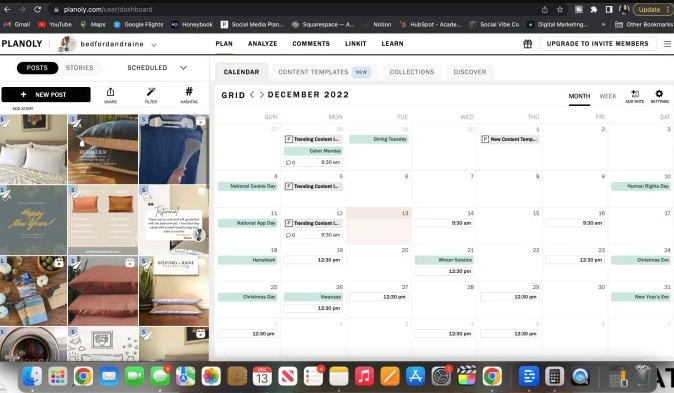Advance to next month arrow
The width and height of the screenshot is (674, 393).
(x=261, y=95)
